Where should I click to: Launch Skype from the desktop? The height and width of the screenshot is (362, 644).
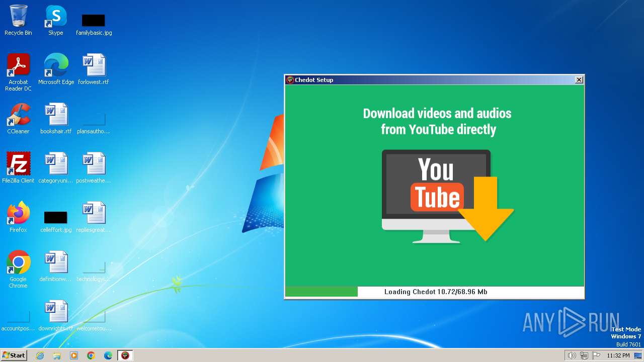click(x=56, y=20)
